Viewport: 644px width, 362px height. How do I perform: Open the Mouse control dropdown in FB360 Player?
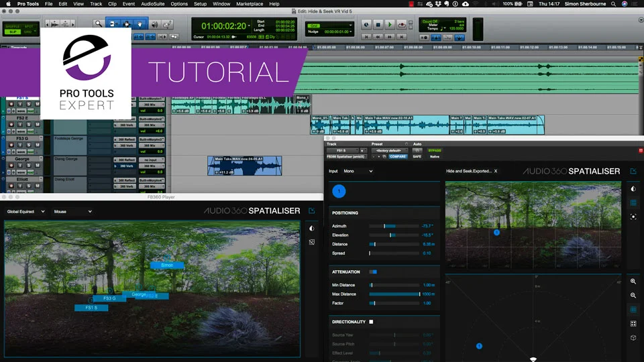tap(72, 211)
